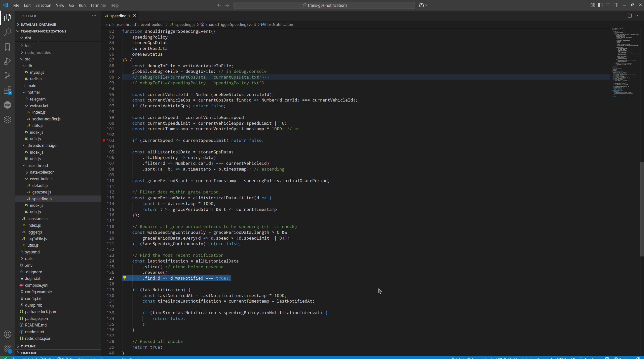Open the Search view in activity bar

click(x=8, y=32)
